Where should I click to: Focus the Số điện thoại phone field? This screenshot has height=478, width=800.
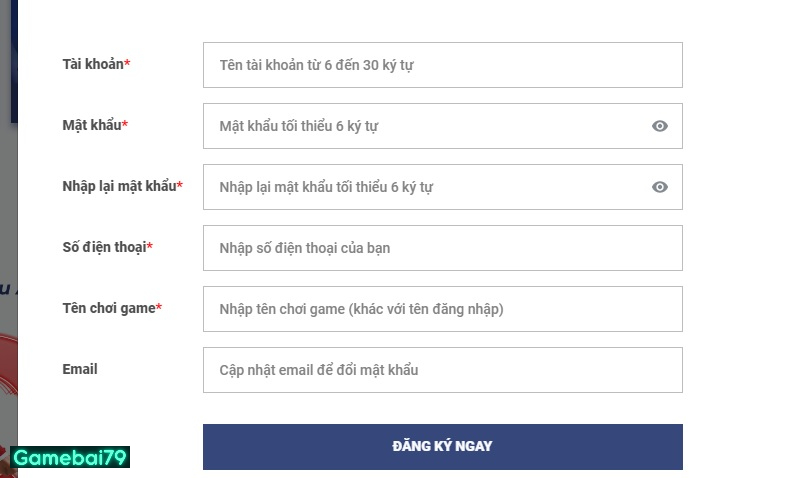[x=442, y=248]
